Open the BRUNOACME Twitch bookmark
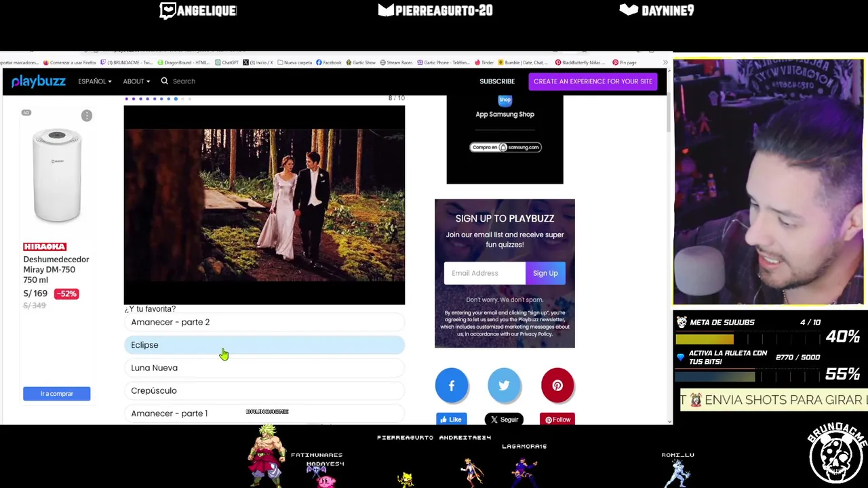 (x=127, y=62)
